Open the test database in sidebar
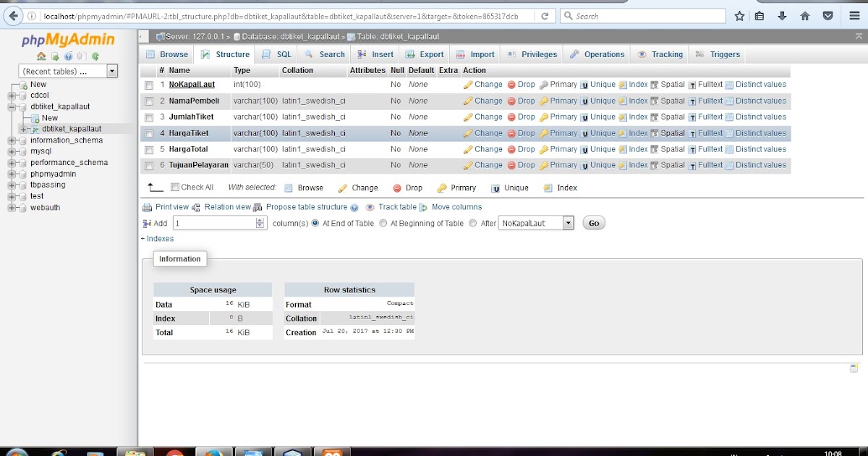Viewport: 868px width, 456px height. click(x=37, y=196)
